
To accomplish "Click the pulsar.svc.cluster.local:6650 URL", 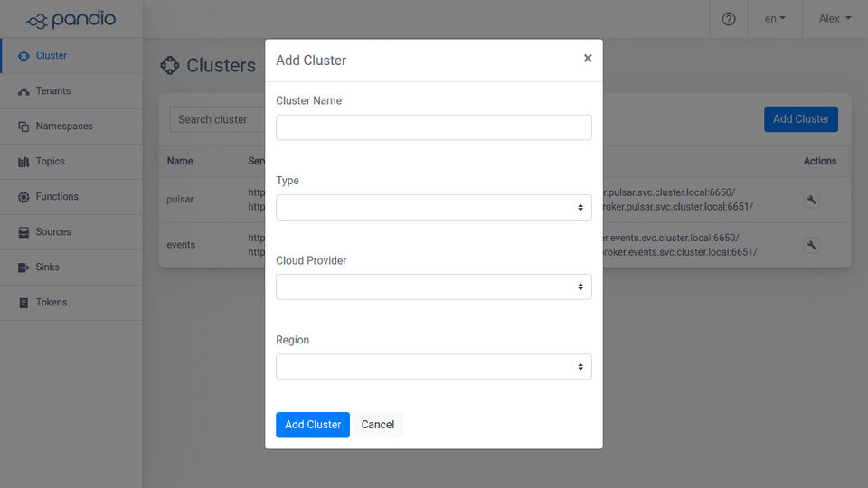I will point(669,192).
